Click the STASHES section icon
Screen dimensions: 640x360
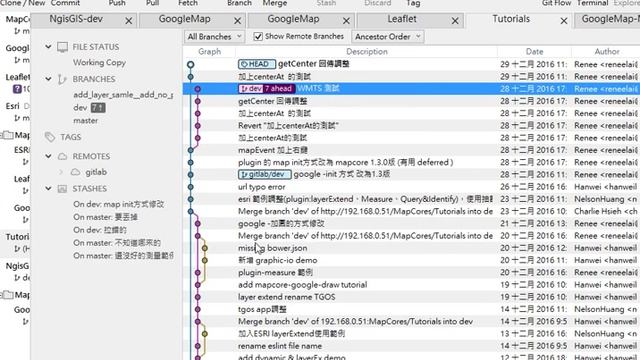coord(62,189)
